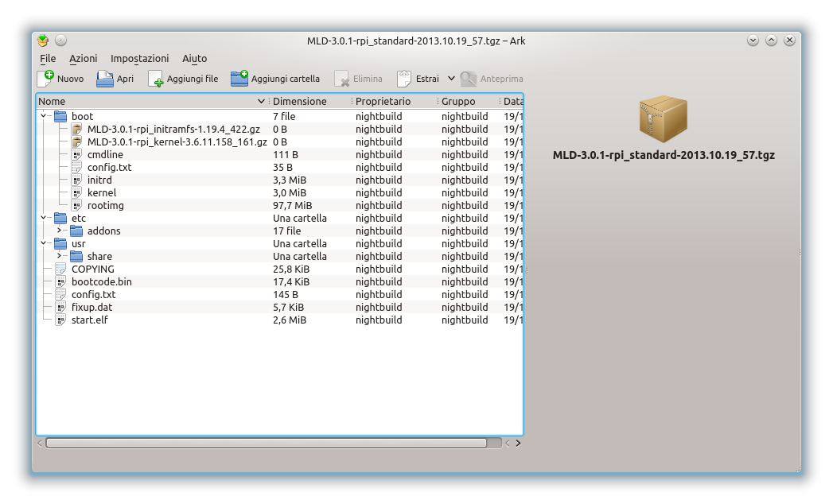833x504 pixels.
Task: Click the COPYING file icon
Action: tap(60, 269)
